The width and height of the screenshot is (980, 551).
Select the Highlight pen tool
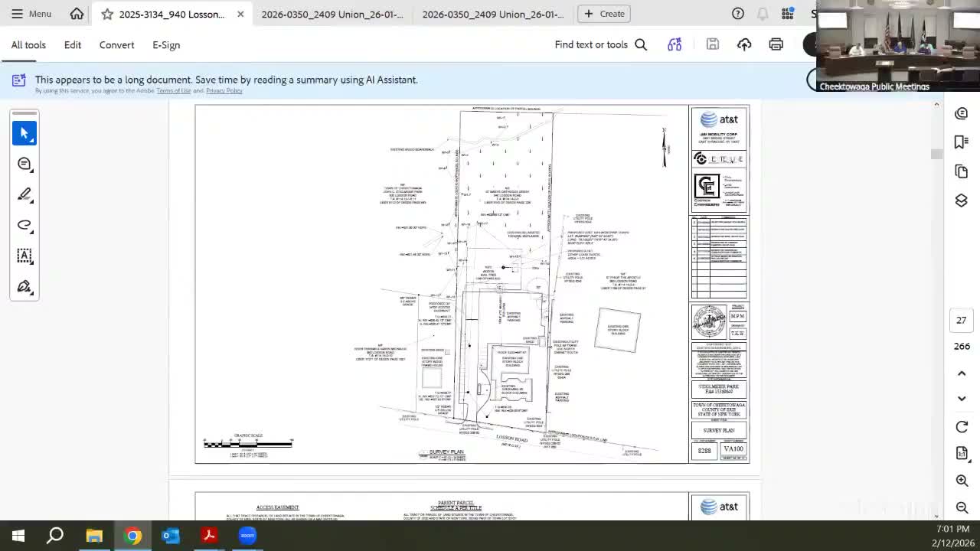[24, 194]
